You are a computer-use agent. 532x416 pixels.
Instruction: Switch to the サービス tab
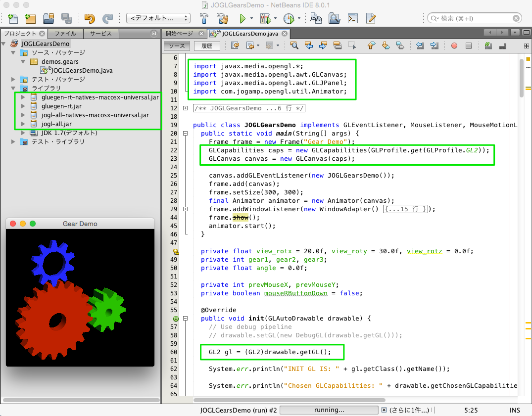click(101, 34)
